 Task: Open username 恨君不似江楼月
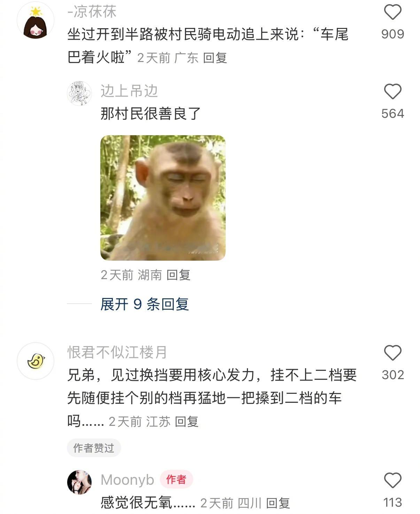[117, 352]
